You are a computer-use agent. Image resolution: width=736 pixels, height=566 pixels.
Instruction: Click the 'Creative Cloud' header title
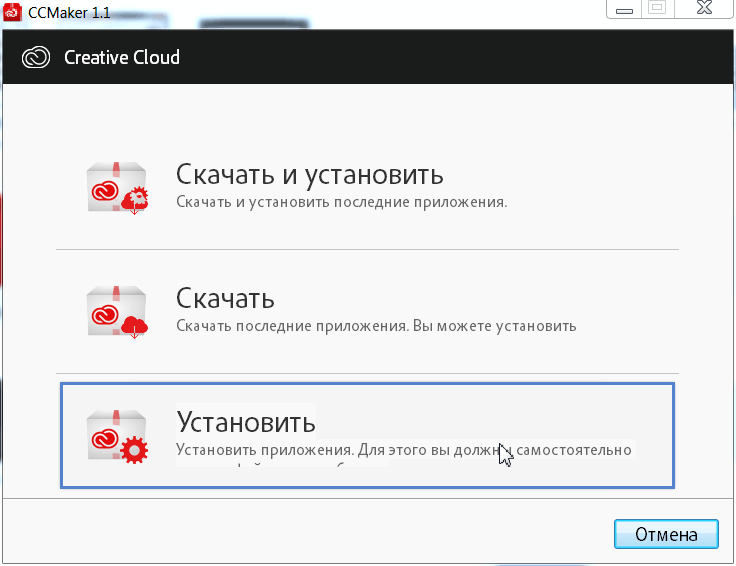122,57
